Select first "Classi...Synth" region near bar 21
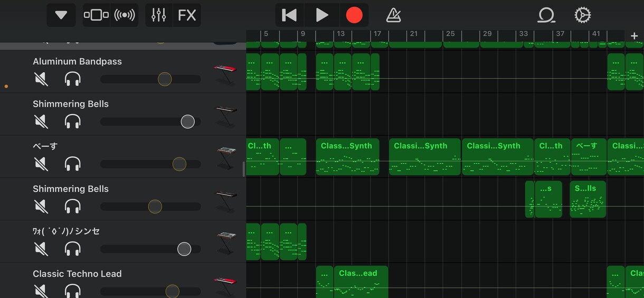The height and width of the screenshot is (298, 644). 424,156
